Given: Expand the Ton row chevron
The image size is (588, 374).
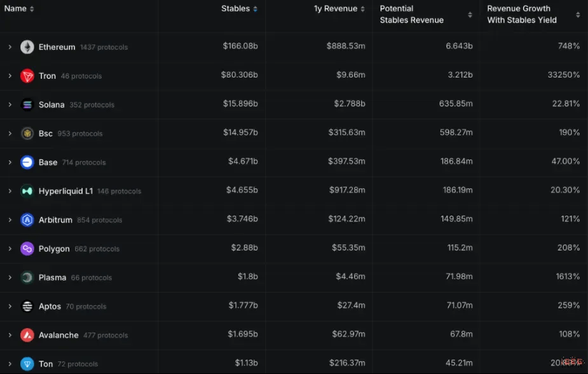Looking at the screenshot, I should click(10, 364).
